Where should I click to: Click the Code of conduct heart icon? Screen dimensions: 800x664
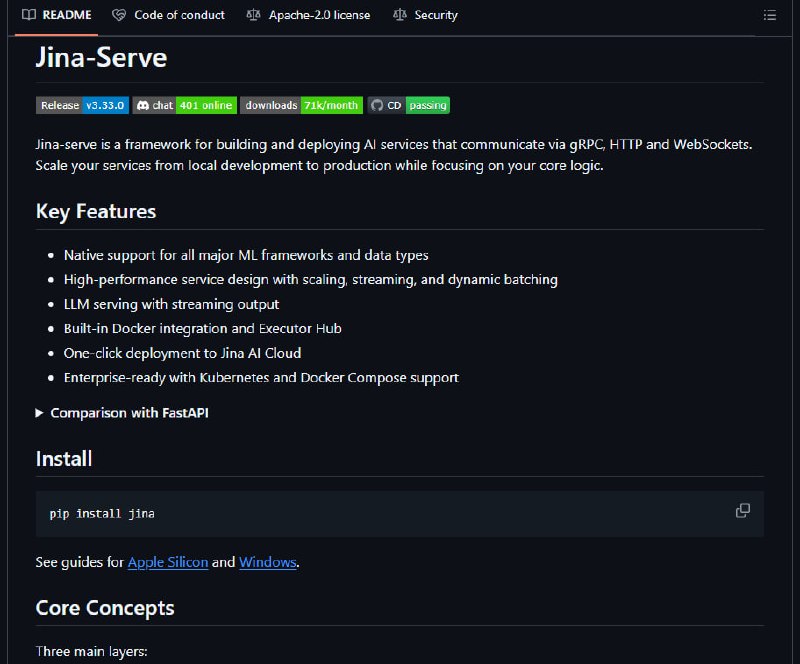pyautogui.click(x=119, y=15)
